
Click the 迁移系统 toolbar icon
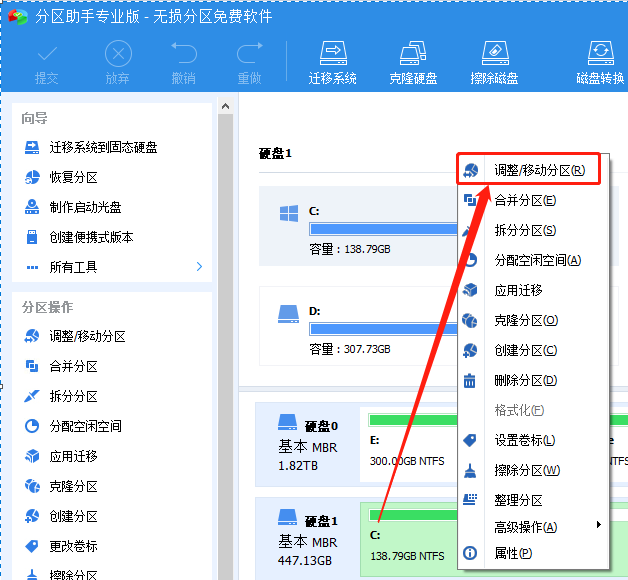tap(333, 62)
